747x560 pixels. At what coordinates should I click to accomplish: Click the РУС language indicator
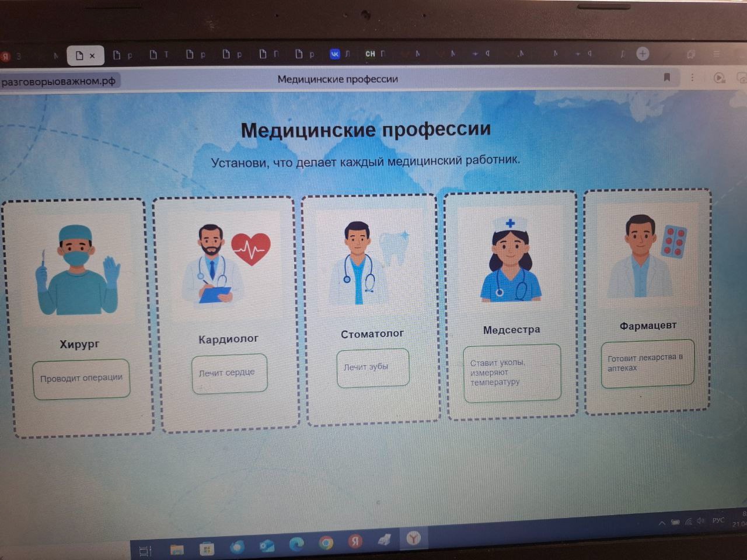(x=718, y=520)
